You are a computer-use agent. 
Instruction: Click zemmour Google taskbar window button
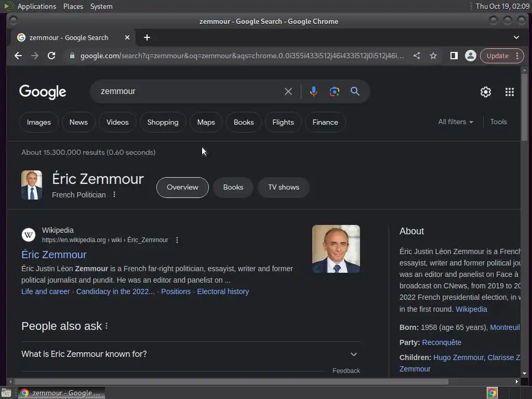[61, 393]
